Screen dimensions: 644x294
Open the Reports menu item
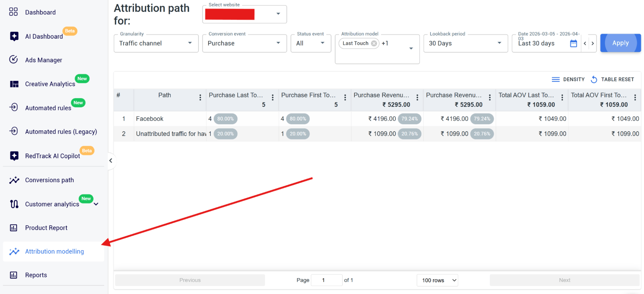[36, 275]
